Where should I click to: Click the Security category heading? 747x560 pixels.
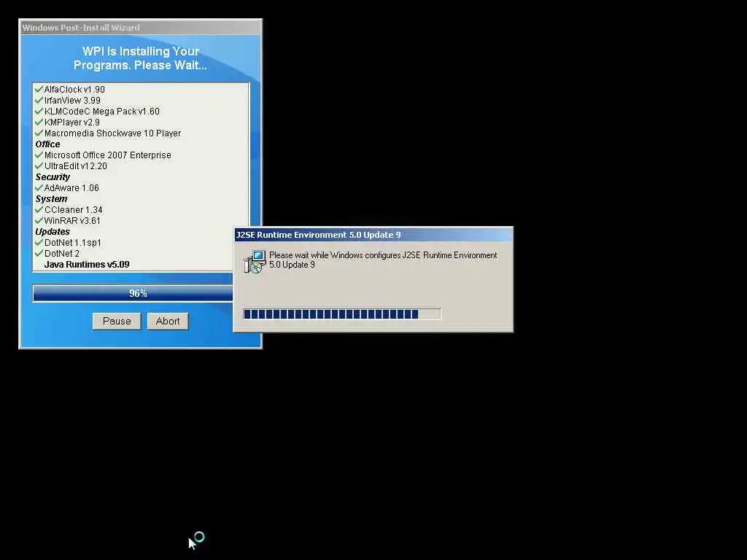point(53,177)
